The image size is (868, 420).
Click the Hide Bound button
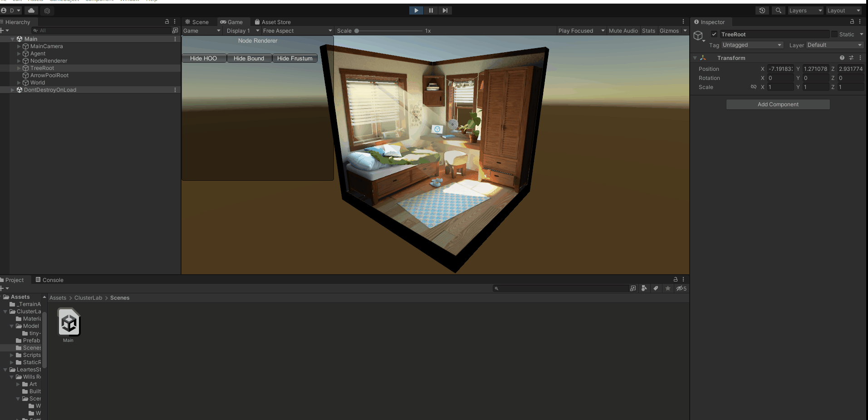pyautogui.click(x=249, y=58)
